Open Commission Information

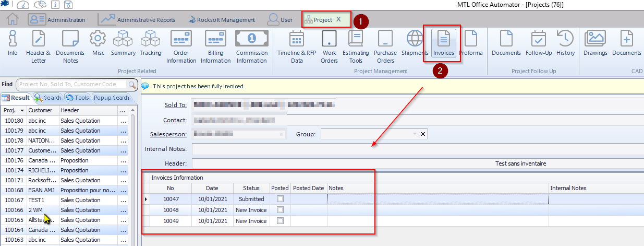[x=252, y=46]
